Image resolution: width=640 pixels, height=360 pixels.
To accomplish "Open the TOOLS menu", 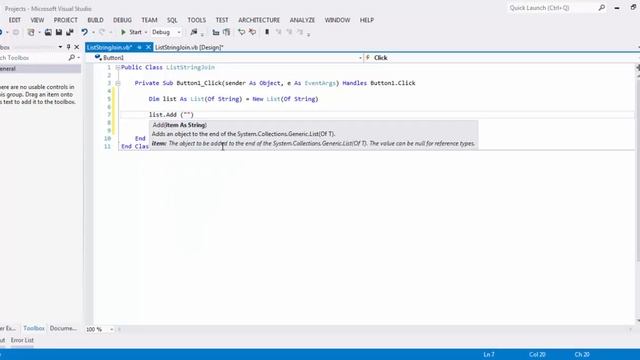I will (196, 20).
